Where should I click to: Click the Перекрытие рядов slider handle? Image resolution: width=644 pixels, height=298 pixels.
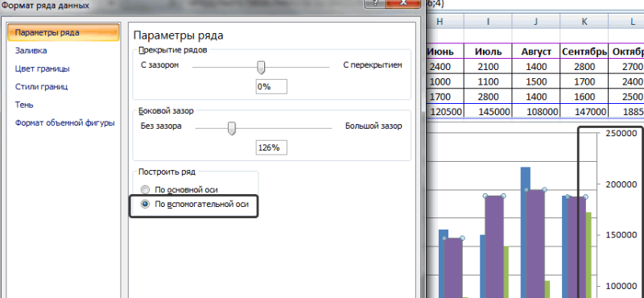coord(260,67)
